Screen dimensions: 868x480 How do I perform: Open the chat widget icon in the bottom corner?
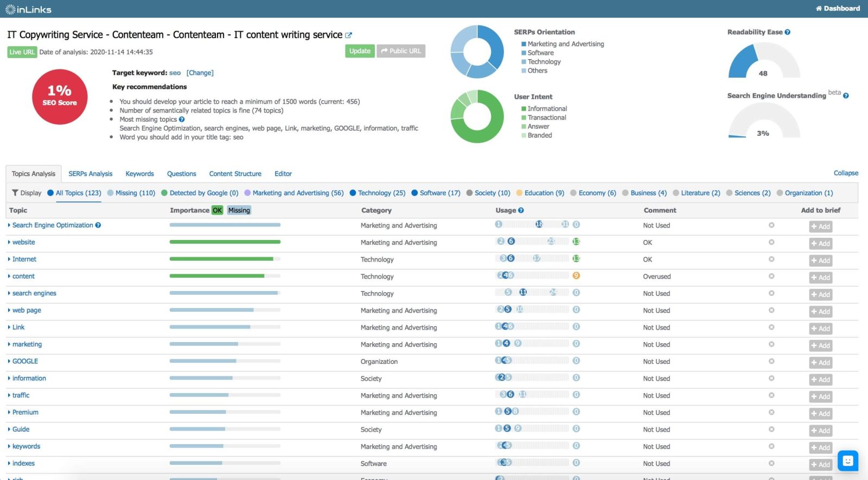tap(847, 461)
